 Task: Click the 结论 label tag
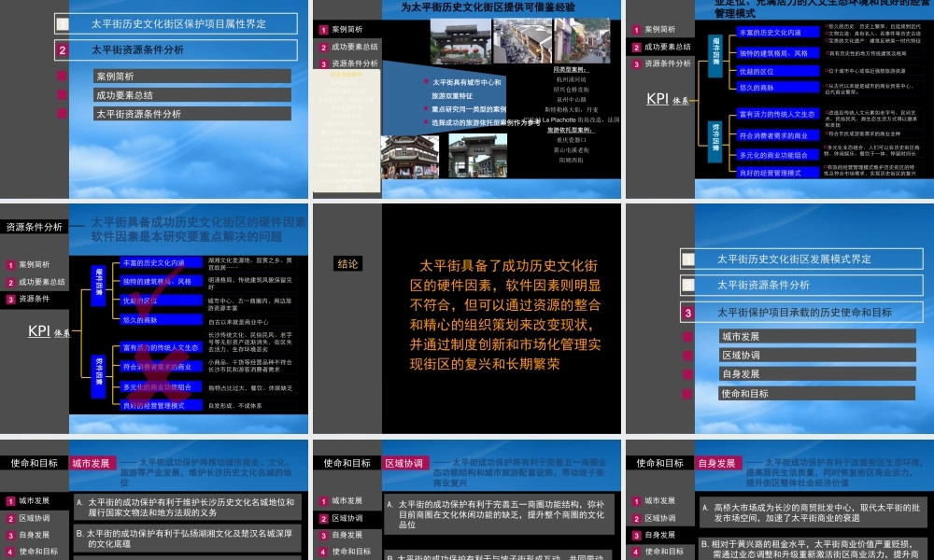[x=347, y=263]
